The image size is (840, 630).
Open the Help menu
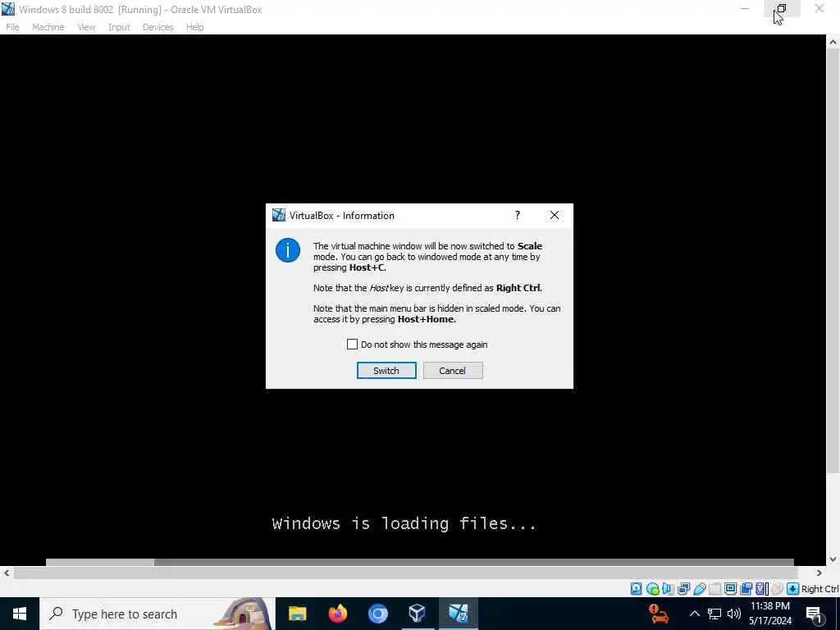coord(195,27)
